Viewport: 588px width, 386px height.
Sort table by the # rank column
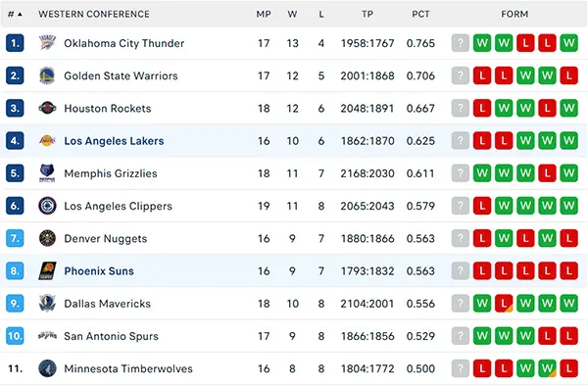(15, 15)
